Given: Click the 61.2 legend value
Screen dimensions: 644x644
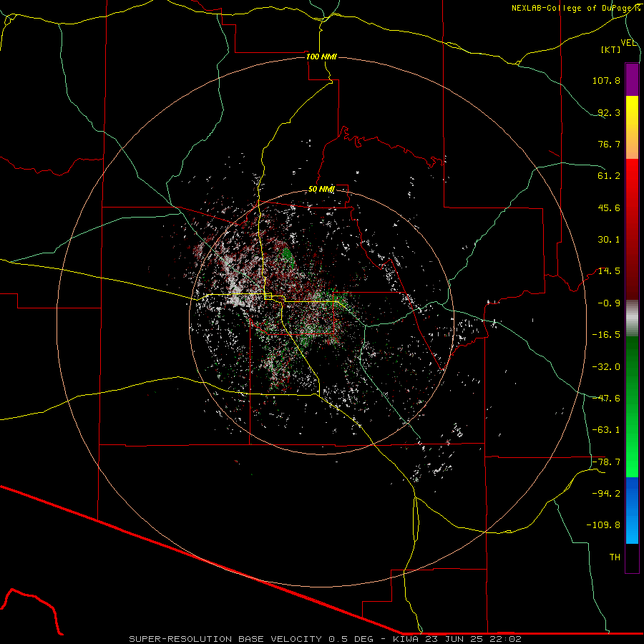Looking at the screenshot, I should pos(609,176).
